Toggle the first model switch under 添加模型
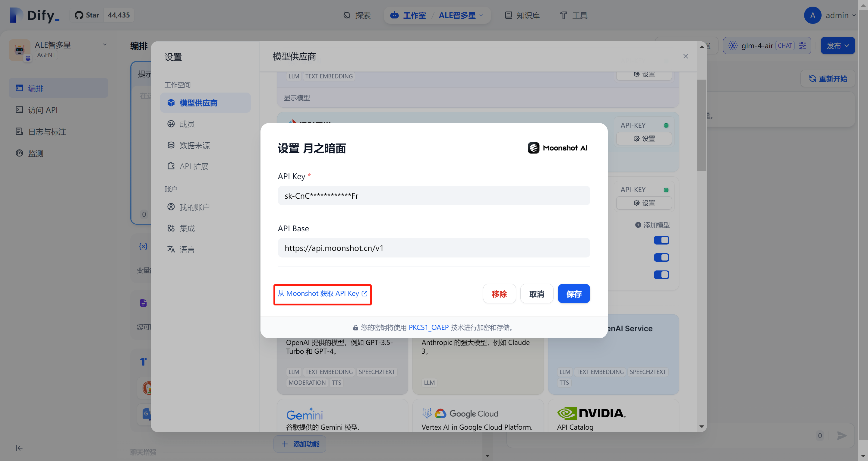The height and width of the screenshot is (461, 868). pyautogui.click(x=661, y=240)
